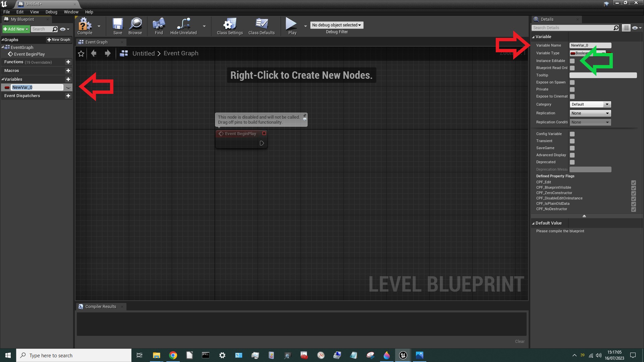Open Windows Start menu

coord(8,355)
